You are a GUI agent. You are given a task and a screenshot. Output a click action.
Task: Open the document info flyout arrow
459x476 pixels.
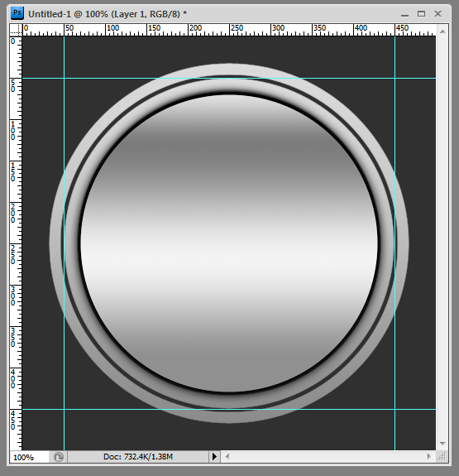[214, 456]
